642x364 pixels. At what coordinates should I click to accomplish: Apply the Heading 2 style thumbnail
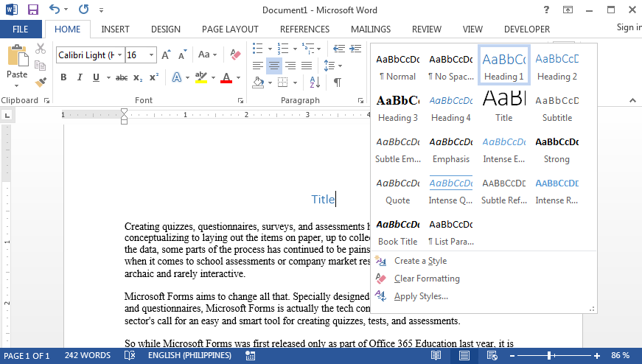pyautogui.click(x=557, y=65)
